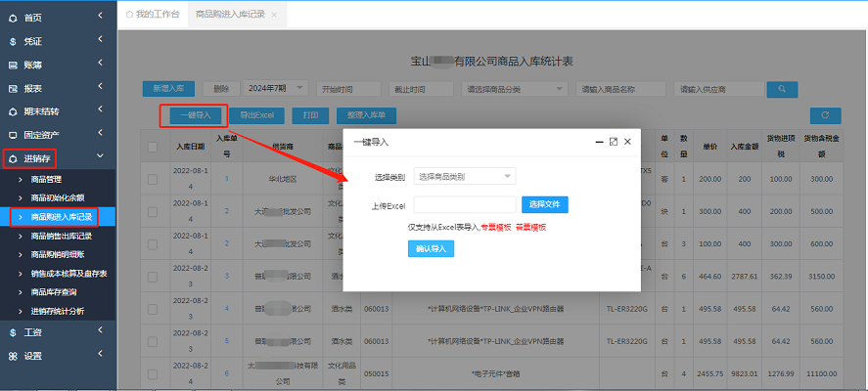Close the 一键导入 dialog

pos(627,142)
